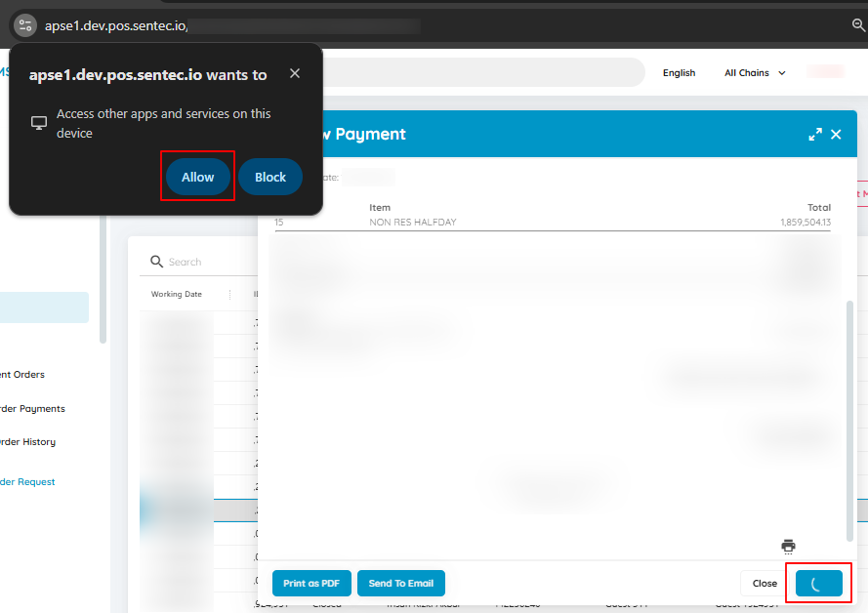Viewport: 868px width, 613px height.
Task: Open Order Payments in sidebar
Action: coord(32,409)
